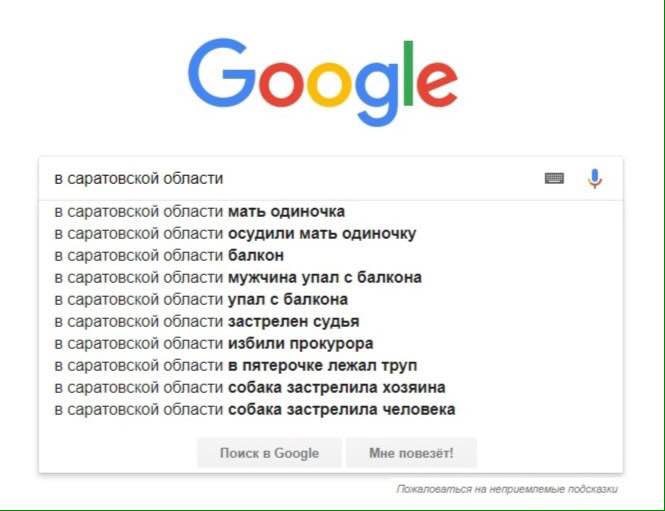665x511 pixels.
Task: Click the virtual keyboard icon in search box
Action: (554, 179)
